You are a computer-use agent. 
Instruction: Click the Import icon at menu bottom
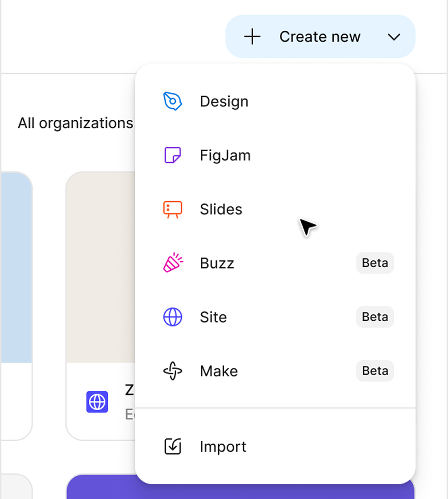(172, 446)
